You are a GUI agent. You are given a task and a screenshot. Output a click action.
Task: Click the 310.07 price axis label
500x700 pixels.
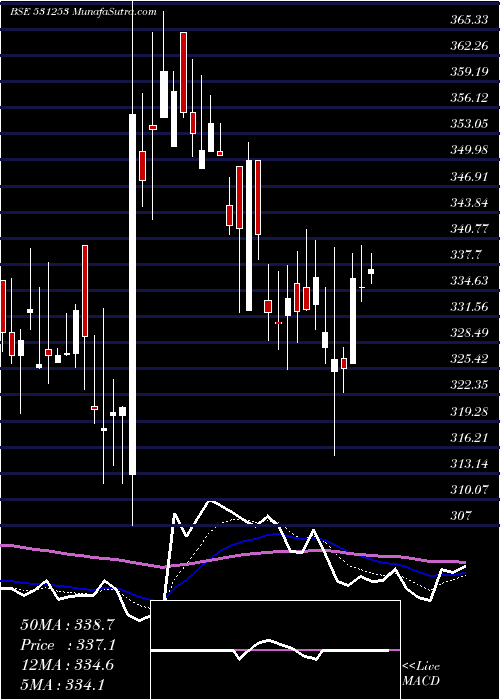(470, 490)
